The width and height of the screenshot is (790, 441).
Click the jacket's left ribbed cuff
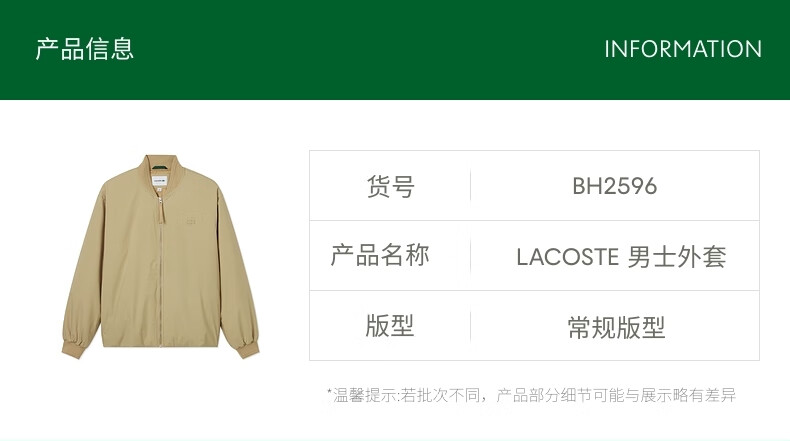pos(74,348)
